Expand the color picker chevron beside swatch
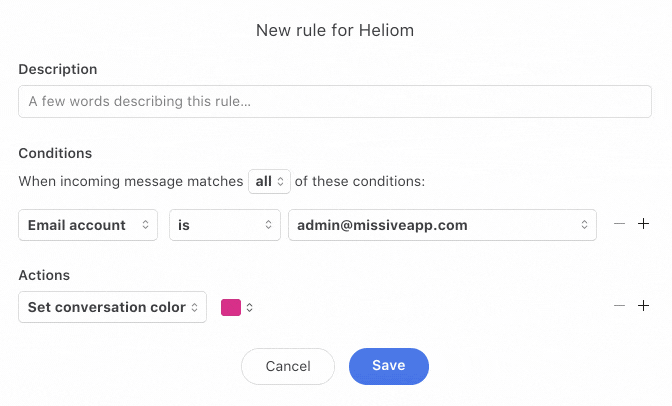Screen dimensions: 672x406 click(250, 308)
